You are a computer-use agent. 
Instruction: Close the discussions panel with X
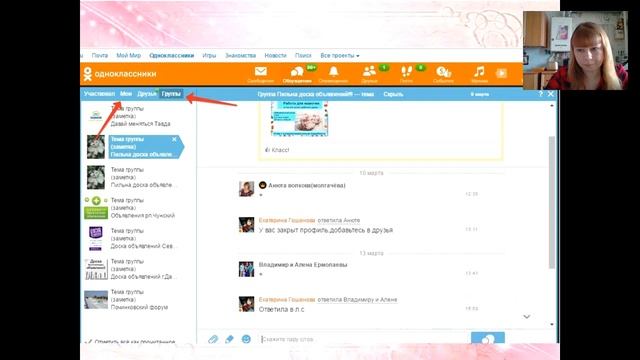tap(551, 94)
